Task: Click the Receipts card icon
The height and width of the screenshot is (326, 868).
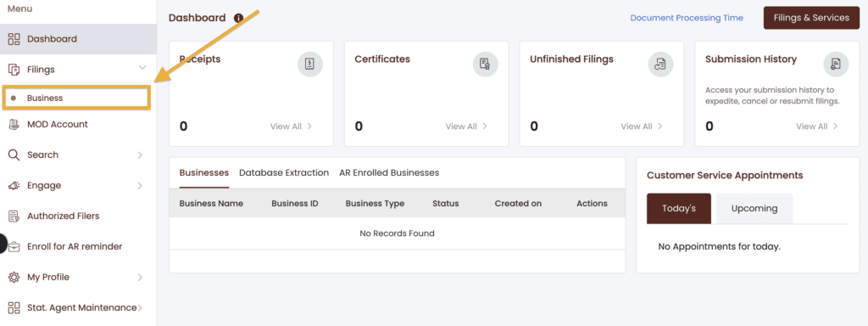Action: (310, 65)
